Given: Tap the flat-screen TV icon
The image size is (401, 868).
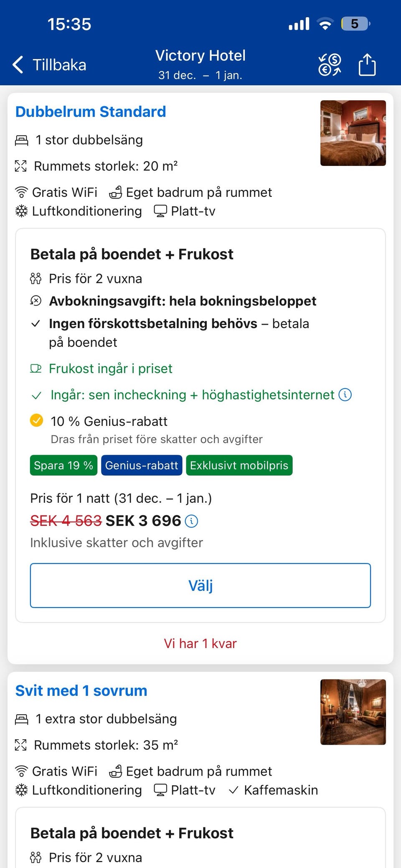Looking at the screenshot, I should click(160, 211).
